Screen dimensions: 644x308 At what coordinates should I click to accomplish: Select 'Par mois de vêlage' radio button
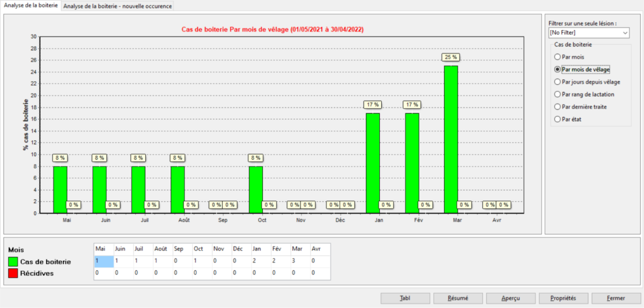[557, 69]
